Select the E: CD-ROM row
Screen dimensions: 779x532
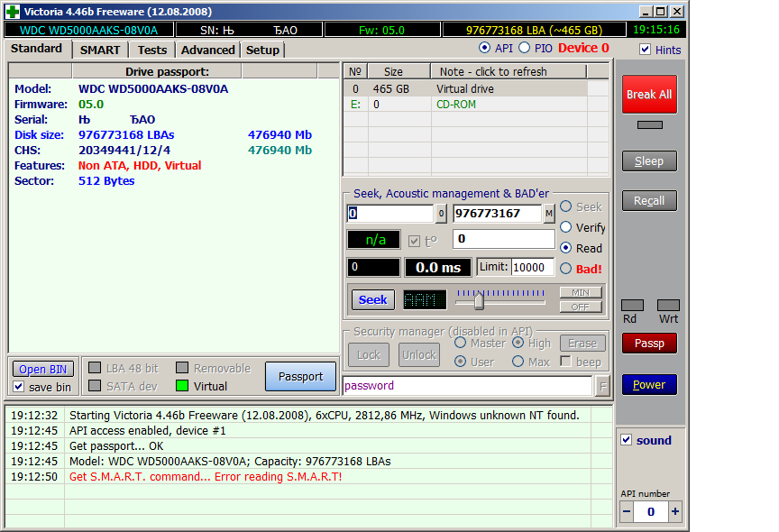click(x=475, y=105)
